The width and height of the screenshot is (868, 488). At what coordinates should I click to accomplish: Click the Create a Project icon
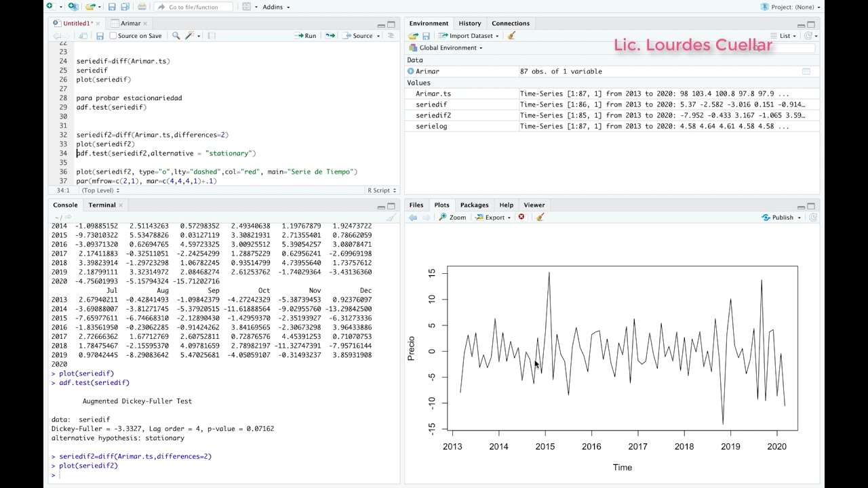point(73,7)
